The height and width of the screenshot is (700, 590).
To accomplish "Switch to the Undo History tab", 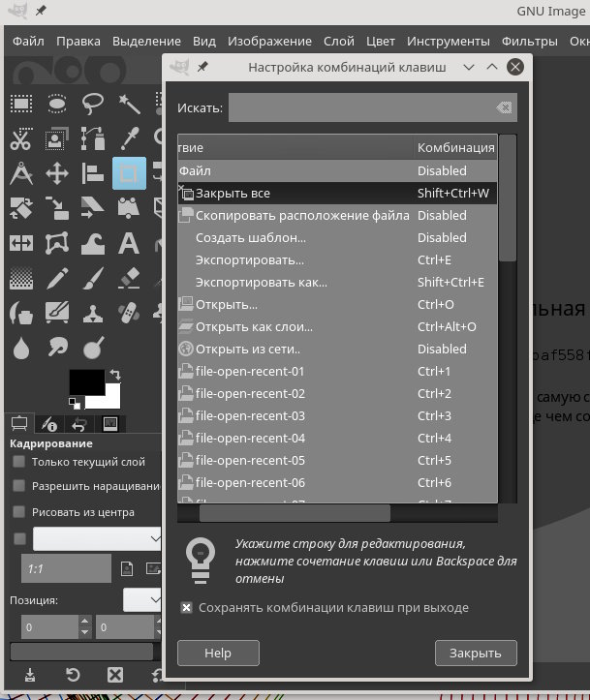I will pyautogui.click(x=79, y=424).
